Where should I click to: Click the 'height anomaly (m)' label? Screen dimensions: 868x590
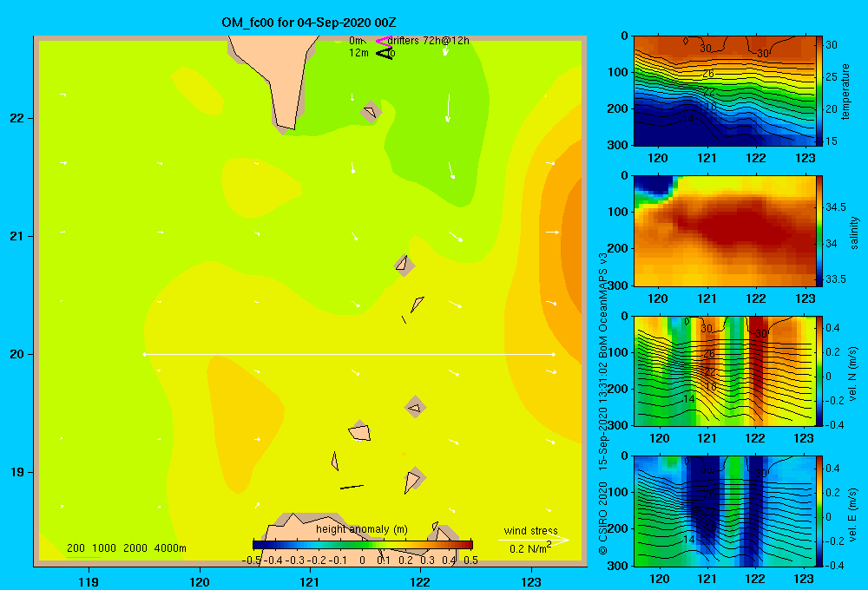[362, 529]
